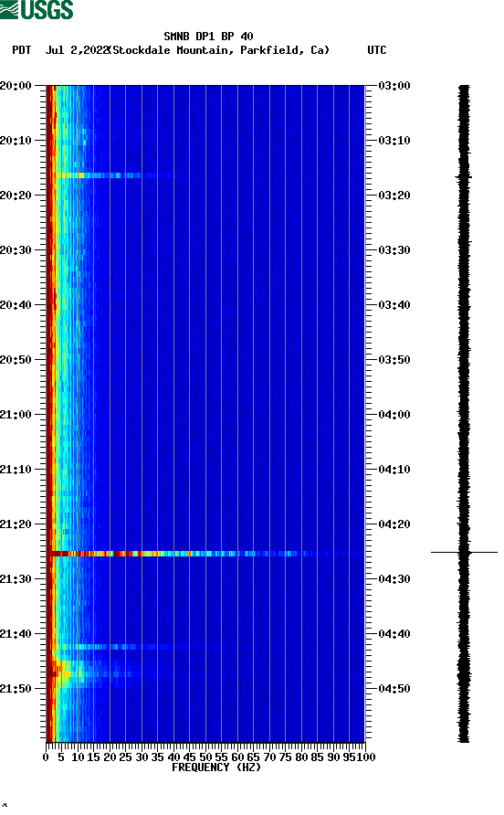504x815 pixels.
Task: Click the 03:40 UTC time label
Action: point(394,305)
